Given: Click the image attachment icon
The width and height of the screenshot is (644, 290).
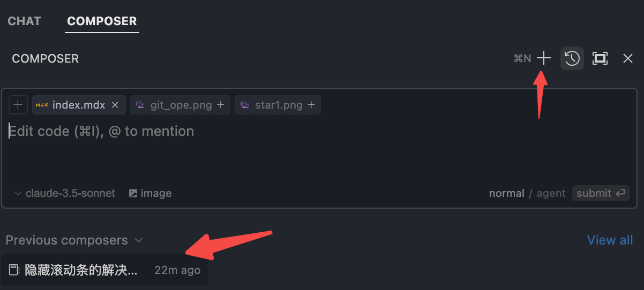Looking at the screenshot, I should [x=133, y=193].
